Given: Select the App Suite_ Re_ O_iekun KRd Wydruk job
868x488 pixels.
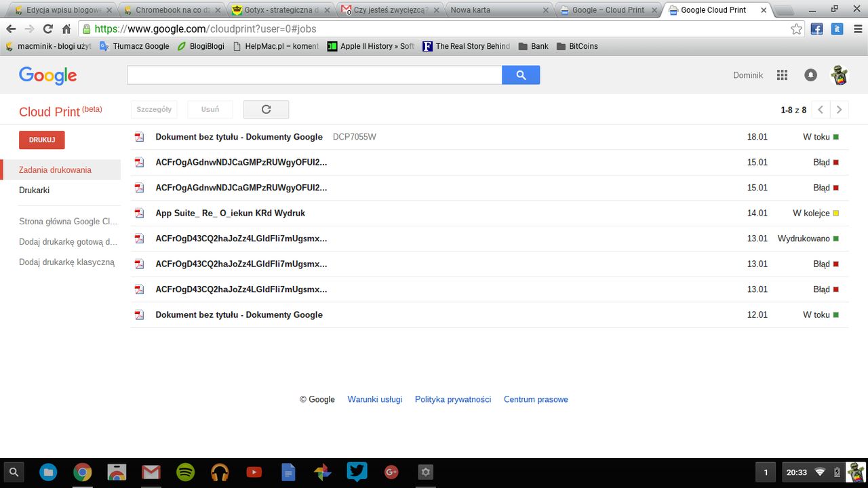Looking at the screenshot, I should [x=489, y=213].
